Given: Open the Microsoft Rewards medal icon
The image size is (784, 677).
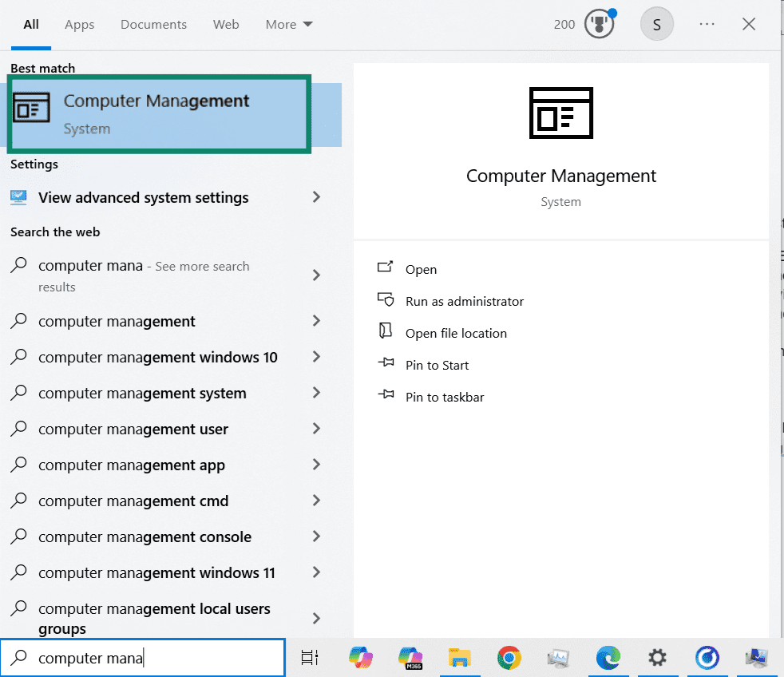Looking at the screenshot, I should pos(598,24).
